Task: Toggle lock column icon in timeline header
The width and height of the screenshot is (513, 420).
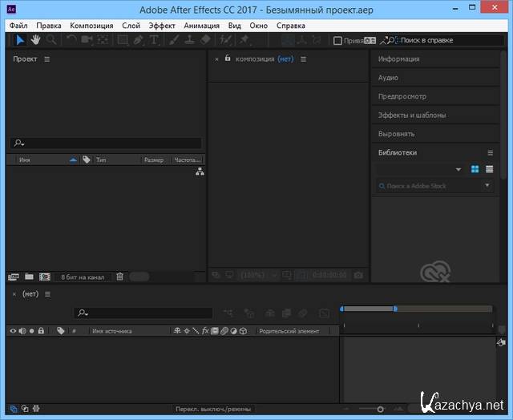Action: [41, 330]
